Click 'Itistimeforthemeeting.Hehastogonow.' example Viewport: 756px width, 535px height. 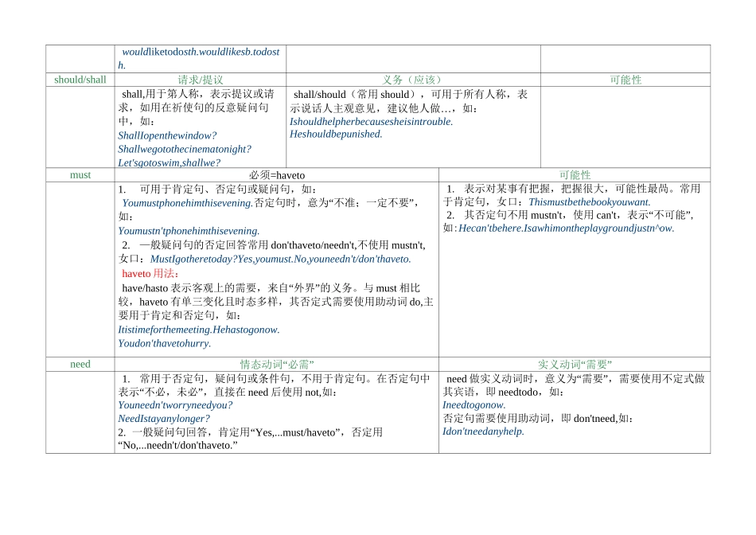[199, 330]
